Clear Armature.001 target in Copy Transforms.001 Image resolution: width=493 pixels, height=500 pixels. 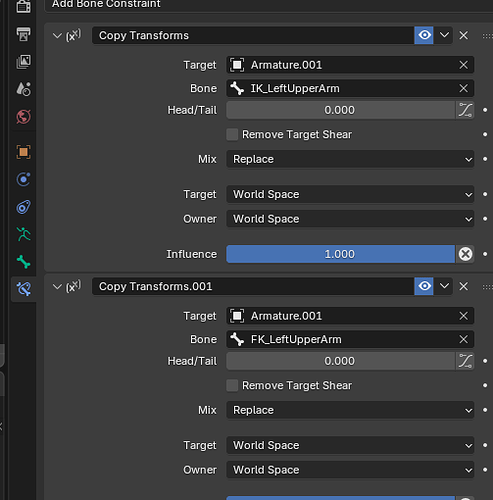(x=464, y=316)
